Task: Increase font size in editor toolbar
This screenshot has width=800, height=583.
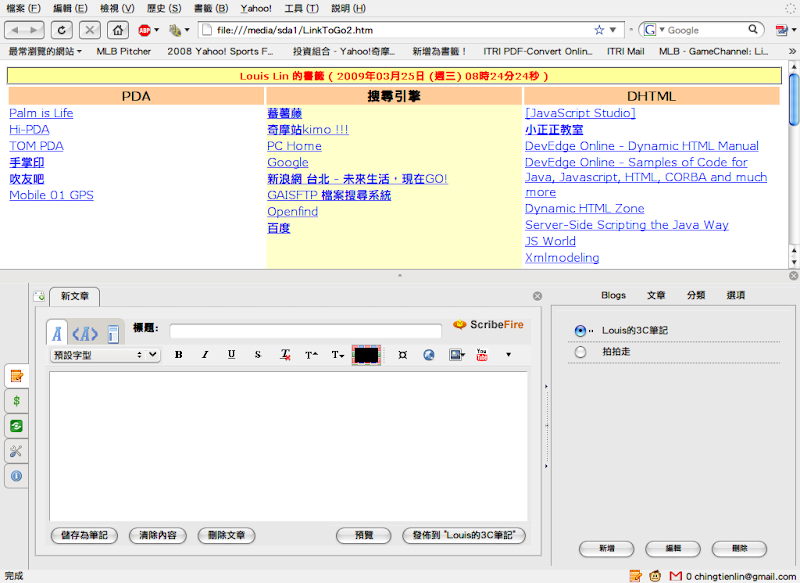Action: 311,354
